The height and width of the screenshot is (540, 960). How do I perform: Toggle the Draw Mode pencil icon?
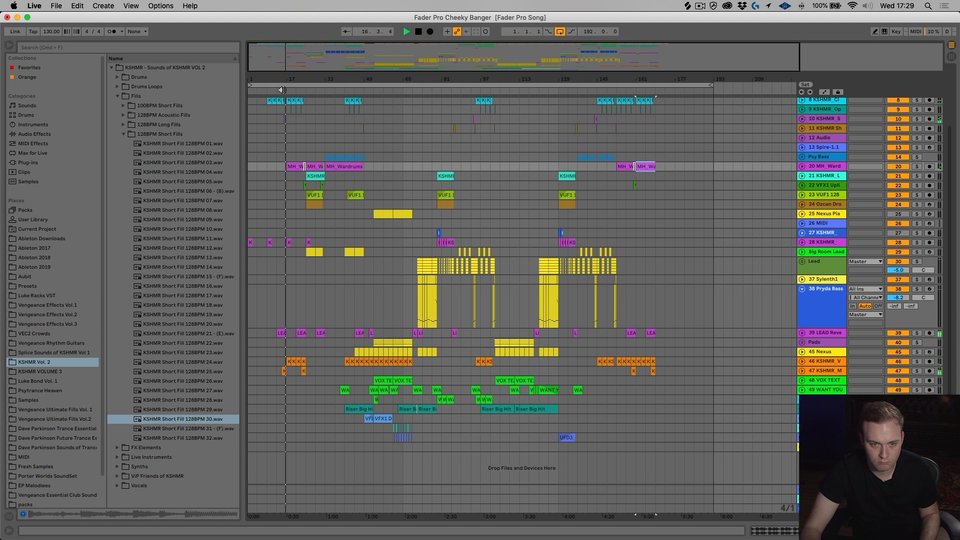875,31
